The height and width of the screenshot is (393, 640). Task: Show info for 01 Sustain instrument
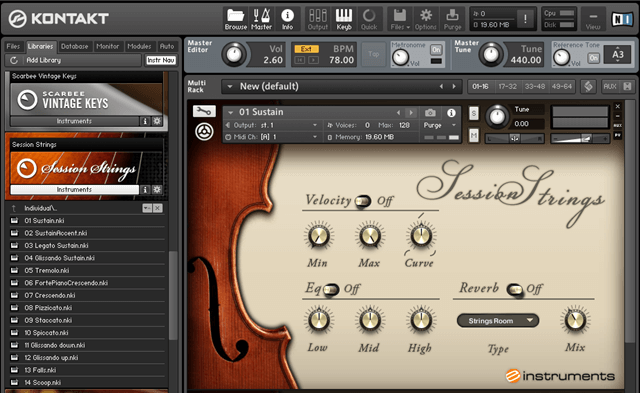coord(451,113)
